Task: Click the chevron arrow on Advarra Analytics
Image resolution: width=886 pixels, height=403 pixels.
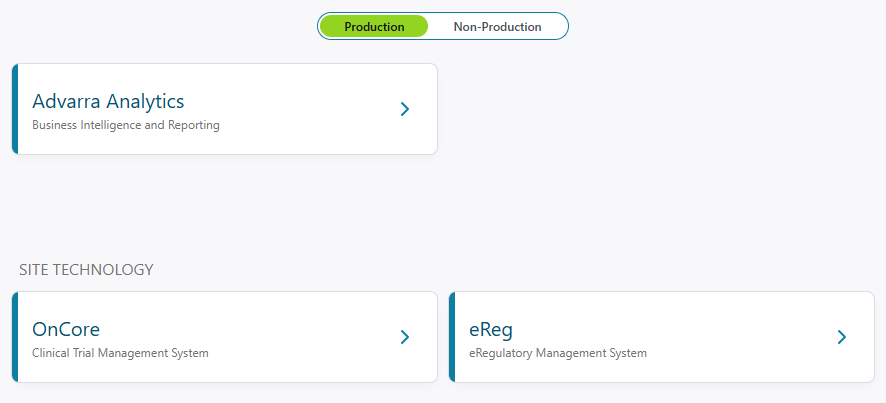Action: point(405,109)
